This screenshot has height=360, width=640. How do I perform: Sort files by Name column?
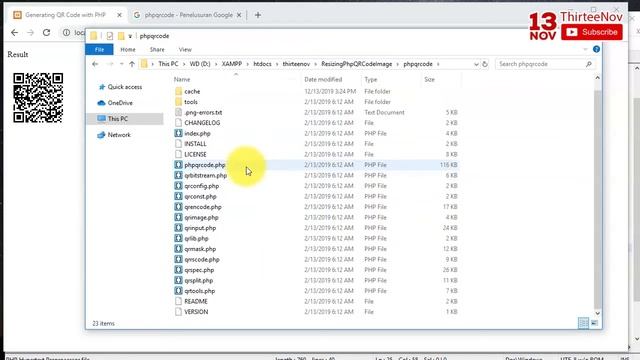(182, 80)
